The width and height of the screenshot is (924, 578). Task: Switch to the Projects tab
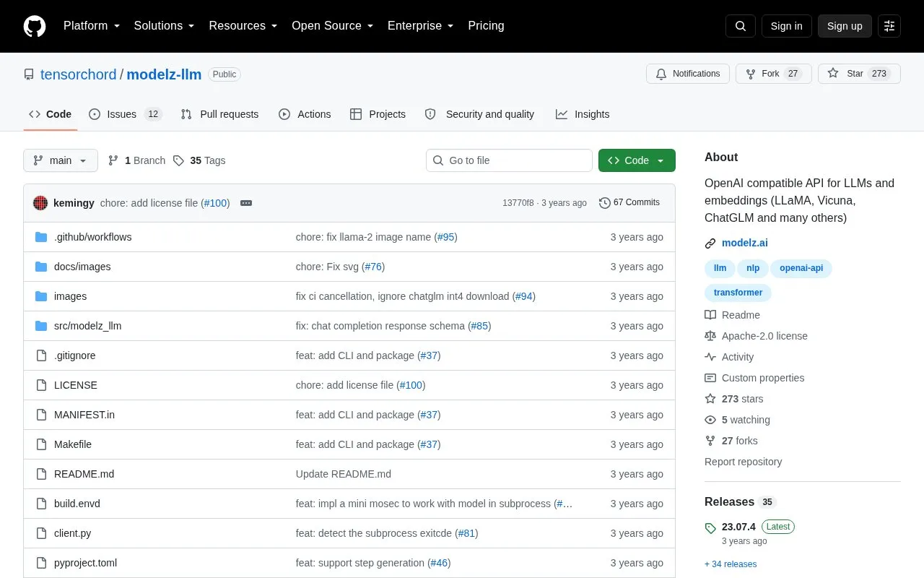tap(378, 114)
